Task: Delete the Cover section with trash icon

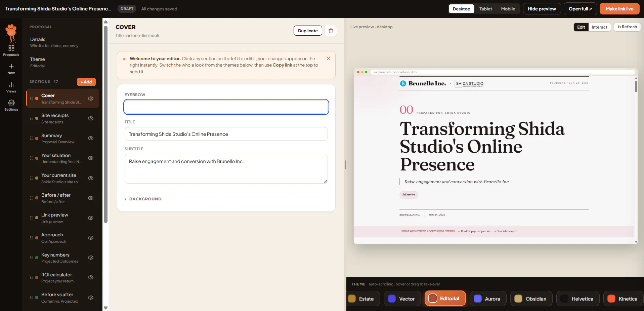Action: point(331,31)
